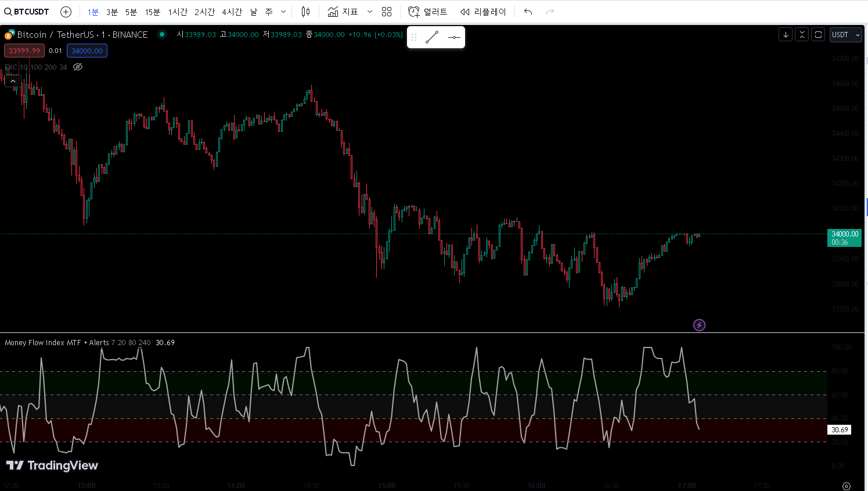Image resolution: width=868 pixels, height=491 pixels.
Task: Click the collapse pane double-chevron button
Action: pyautogui.click(x=802, y=35)
